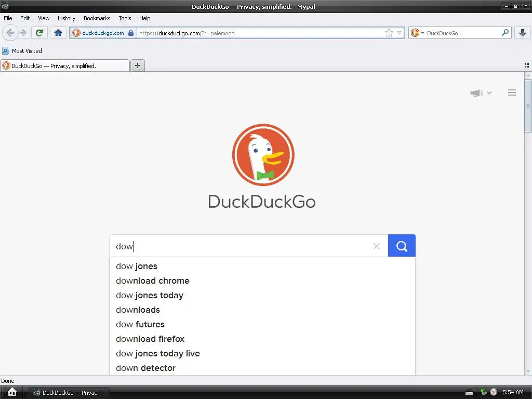Click the vertical scrollbar thumb

click(x=528, y=106)
